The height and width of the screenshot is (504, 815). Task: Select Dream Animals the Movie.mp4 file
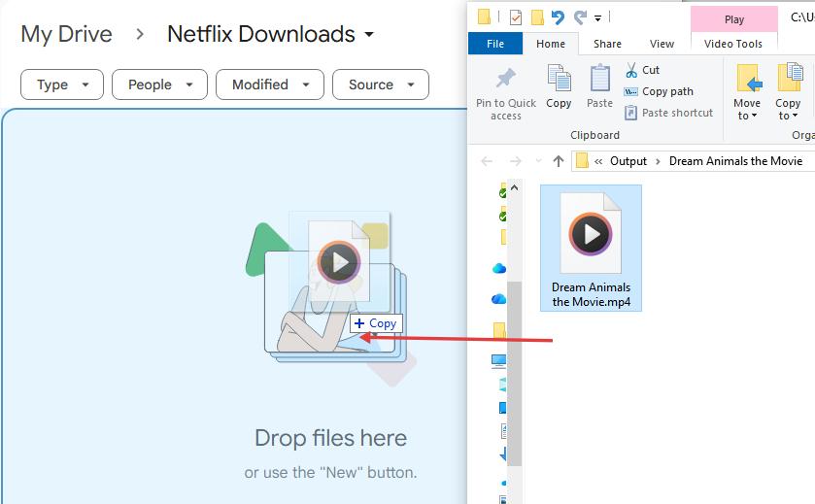point(591,249)
